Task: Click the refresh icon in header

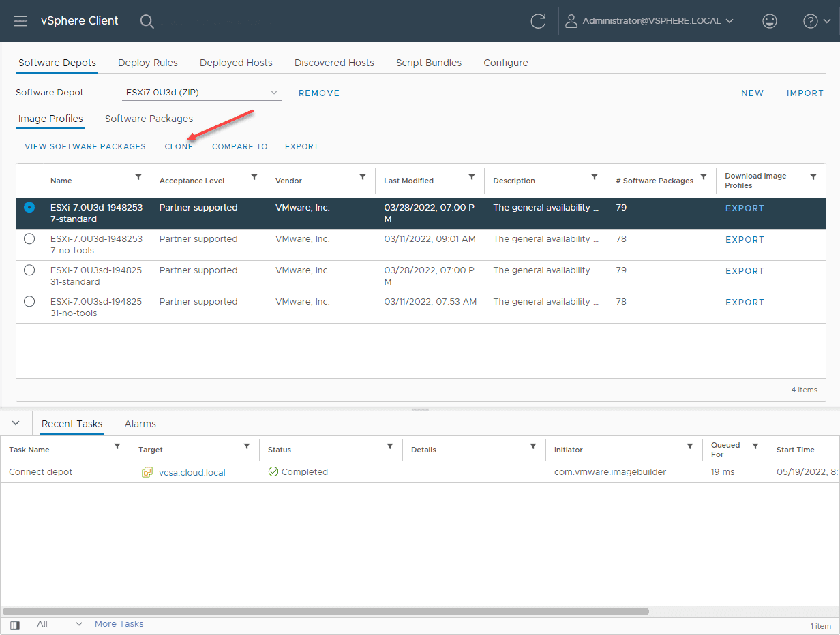Action: 538,21
